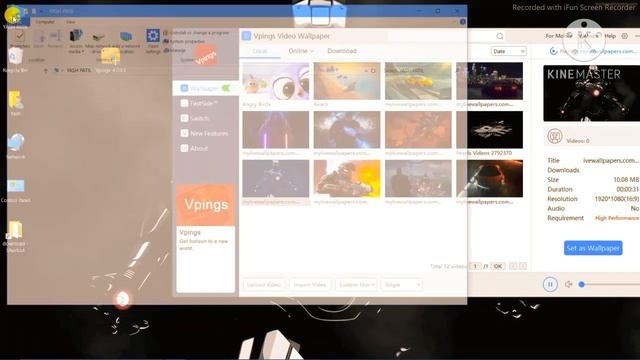Click the volume slider handle
This screenshot has height=360, width=640.
[582, 284]
